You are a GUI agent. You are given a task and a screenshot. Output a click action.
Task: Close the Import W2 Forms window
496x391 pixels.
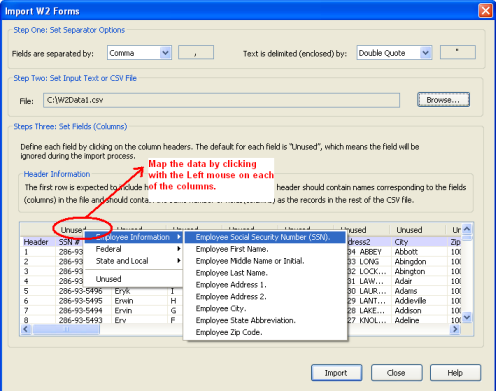click(x=485, y=10)
